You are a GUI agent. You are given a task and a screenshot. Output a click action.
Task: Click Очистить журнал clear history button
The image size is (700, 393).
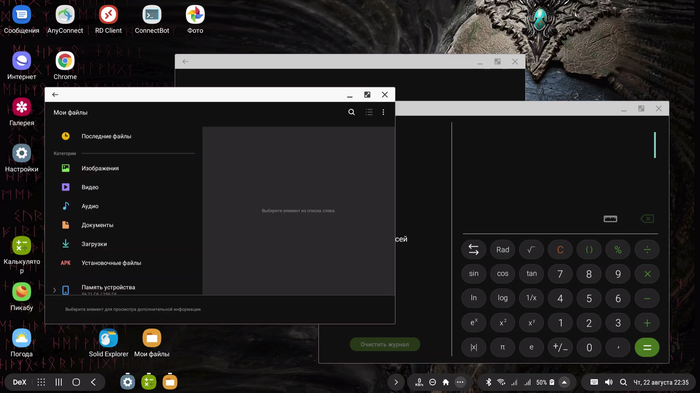pos(384,344)
